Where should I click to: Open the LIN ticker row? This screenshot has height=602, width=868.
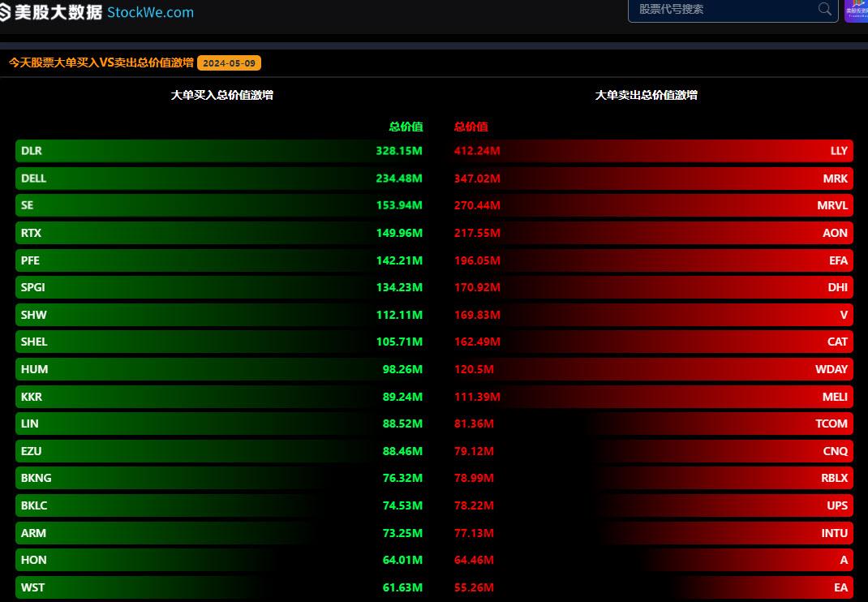pyautogui.click(x=221, y=424)
